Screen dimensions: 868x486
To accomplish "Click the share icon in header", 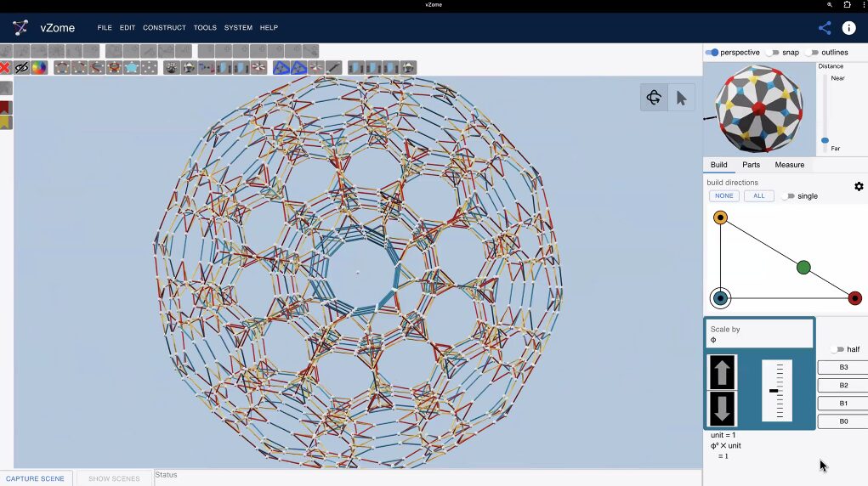I will (824, 28).
